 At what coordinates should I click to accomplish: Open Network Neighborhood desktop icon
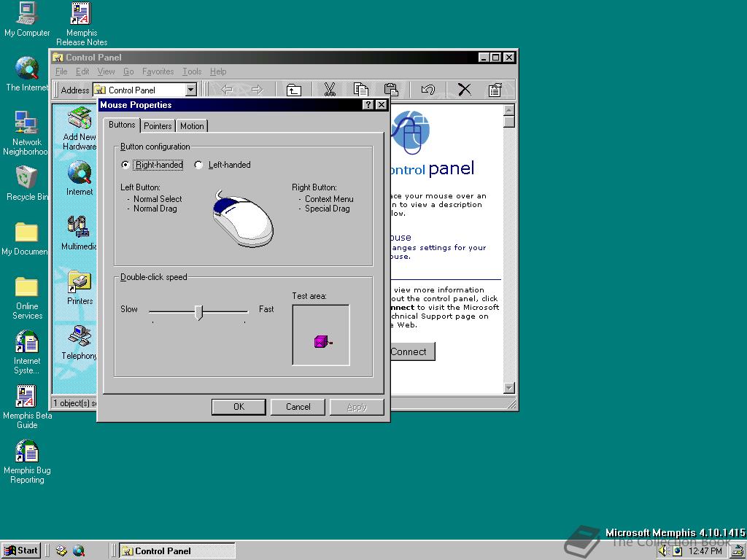coord(26,133)
